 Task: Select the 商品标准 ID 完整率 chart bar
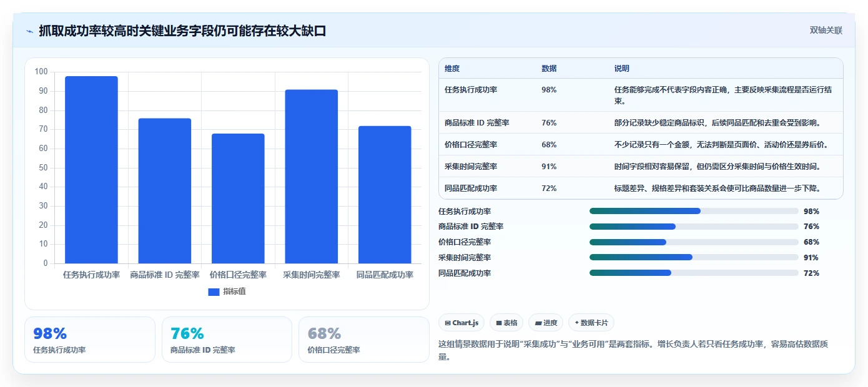(165, 191)
